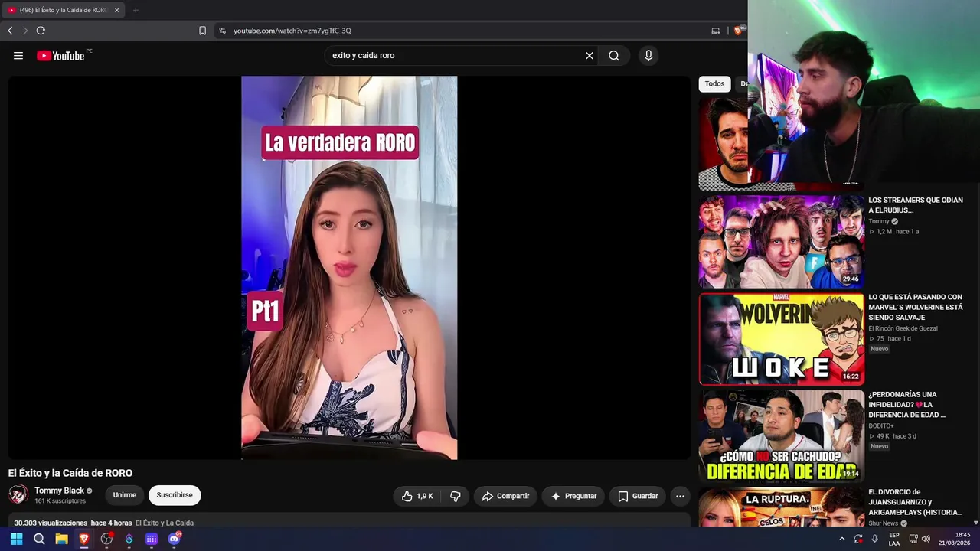Select the Todos filter chip
Screen dimensions: 980x551
pyautogui.click(x=714, y=84)
